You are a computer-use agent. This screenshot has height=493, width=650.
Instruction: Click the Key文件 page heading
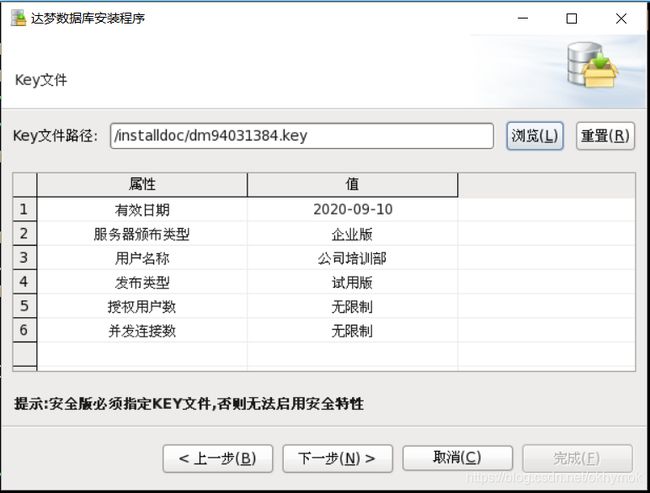[x=41, y=80]
